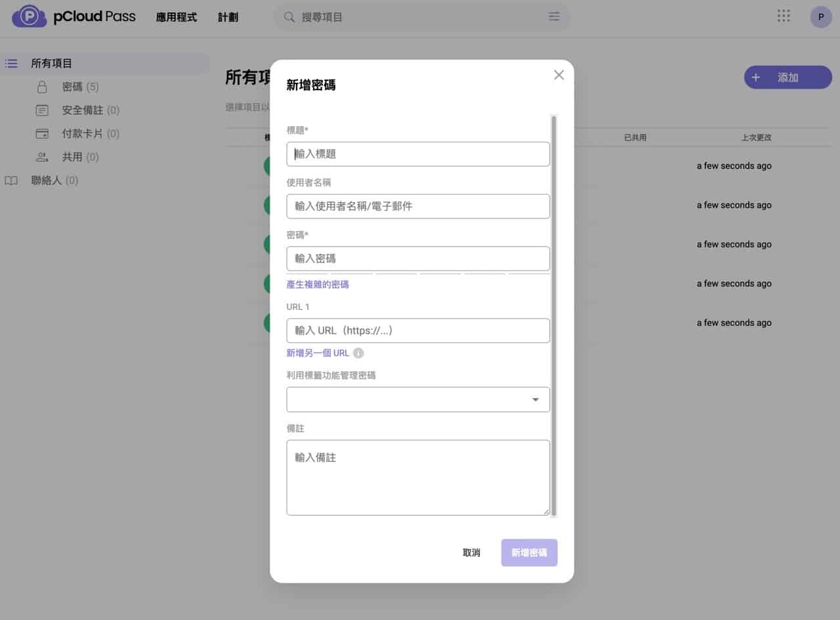This screenshot has width=840, height=620.
Task: Open the 計劃 menu
Action: tap(228, 18)
